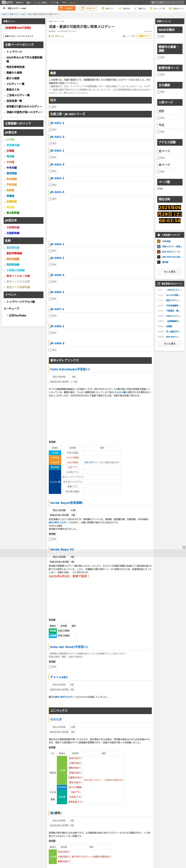186x868 pixels.
Task: Click rank 3 badge for JRE-IKSTシリーズ
Action: (159, 252)
